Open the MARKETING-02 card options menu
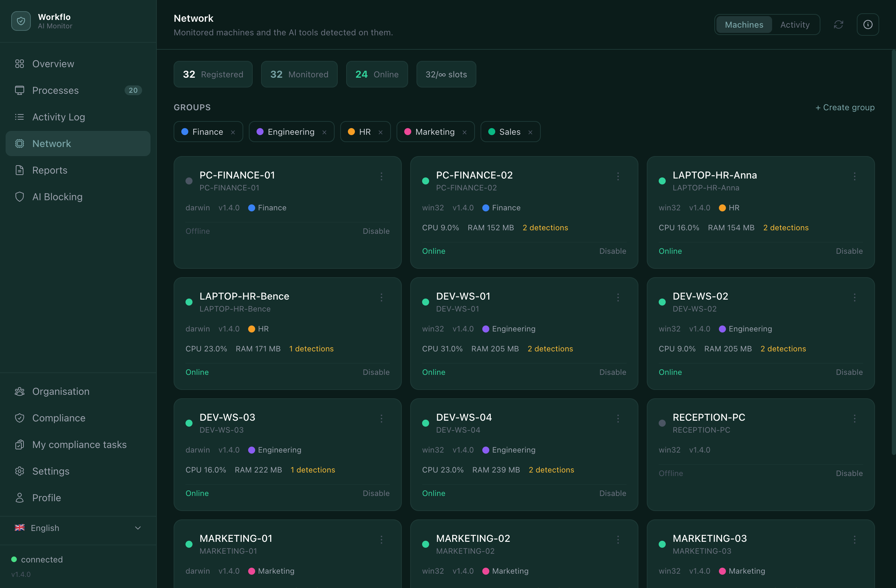Image resolution: width=896 pixels, height=588 pixels. (x=618, y=540)
